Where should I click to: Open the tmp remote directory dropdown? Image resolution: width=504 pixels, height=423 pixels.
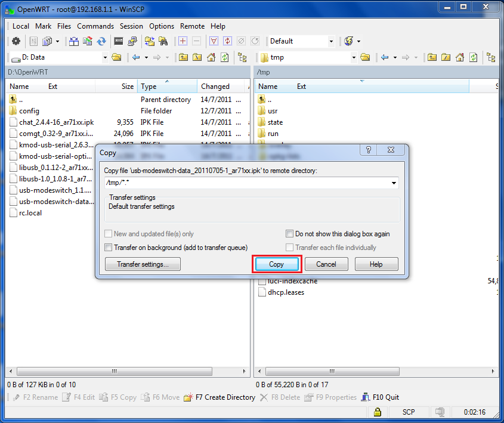tap(354, 58)
